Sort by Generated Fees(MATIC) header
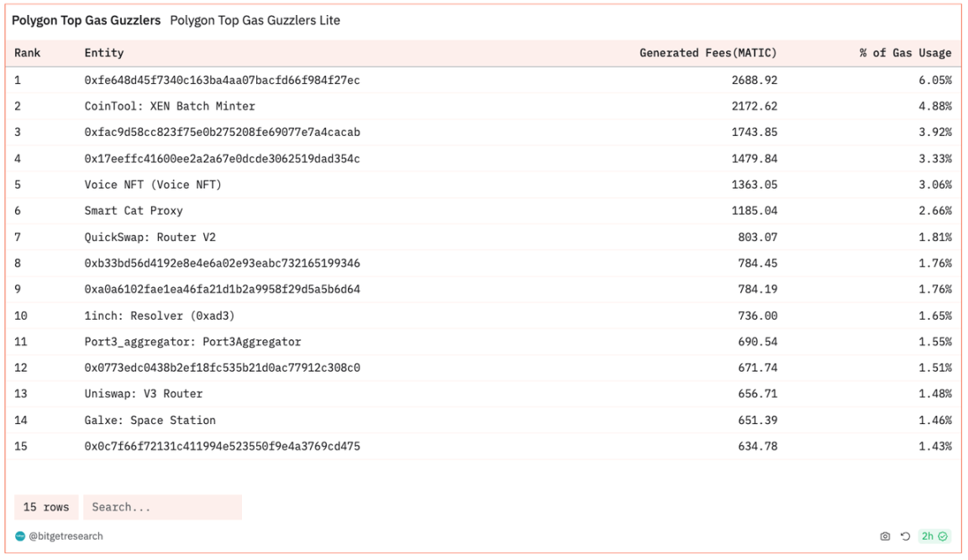This screenshot has height=560, width=968. [708, 53]
